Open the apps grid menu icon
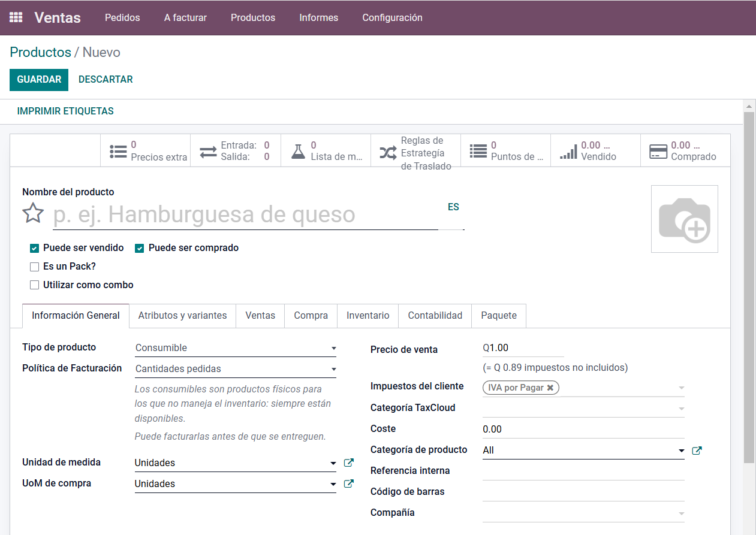Viewport: 756px width, 535px height. [x=16, y=17]
